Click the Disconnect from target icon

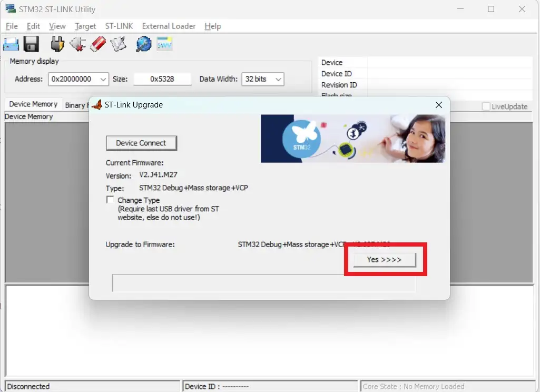coord(78,44)
